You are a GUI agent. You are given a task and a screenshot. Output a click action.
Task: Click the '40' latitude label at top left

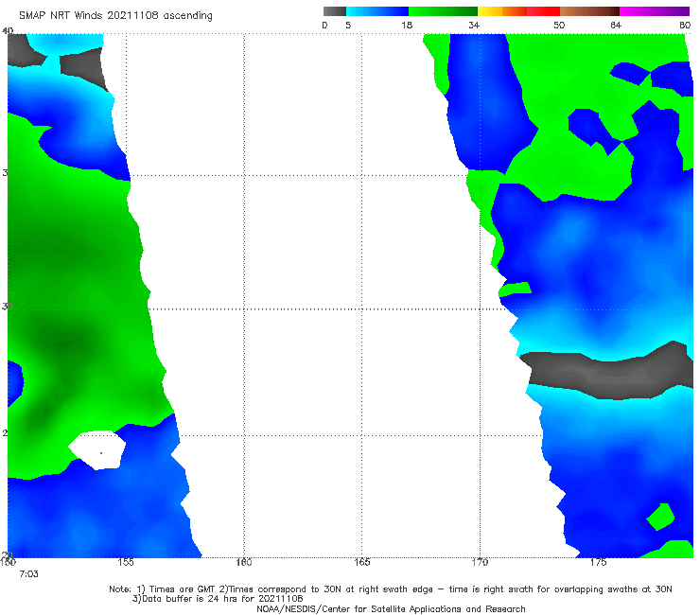(x=8, y=30)
